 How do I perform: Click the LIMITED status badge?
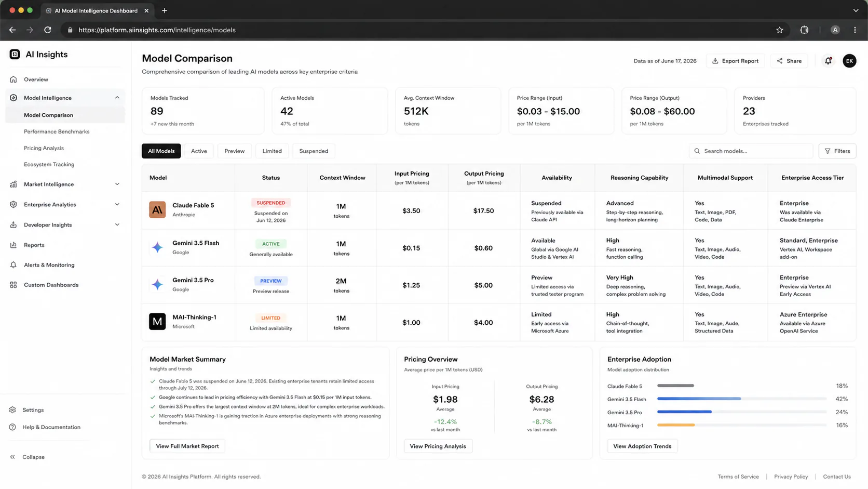(270, 318)
